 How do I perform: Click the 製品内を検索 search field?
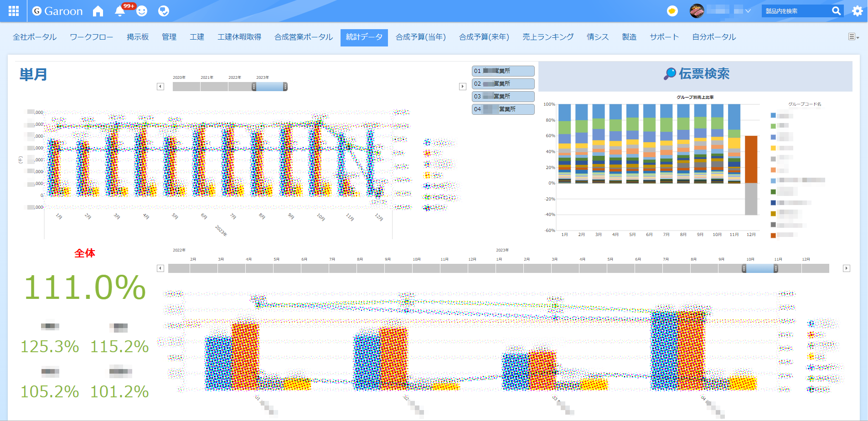coord(795,11)
